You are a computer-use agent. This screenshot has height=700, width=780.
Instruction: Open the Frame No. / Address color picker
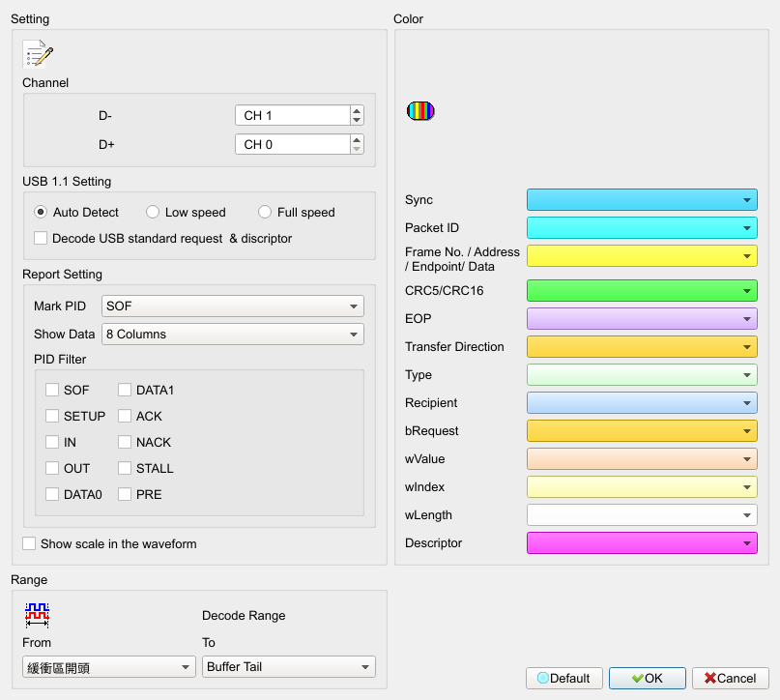642,255
